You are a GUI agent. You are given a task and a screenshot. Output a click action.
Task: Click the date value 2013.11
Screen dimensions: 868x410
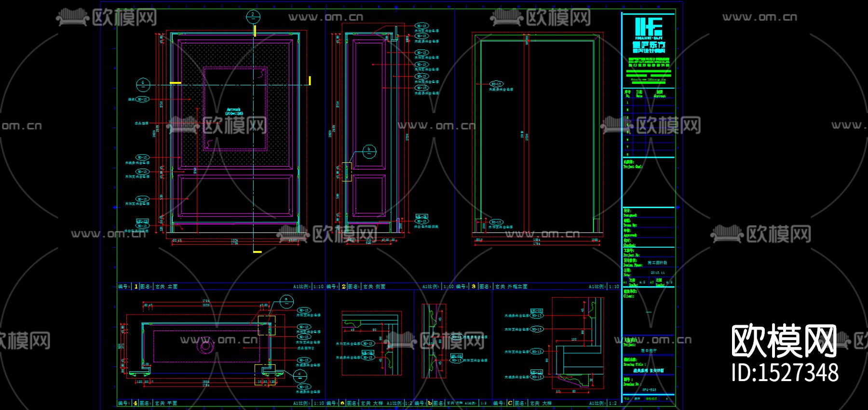[658, 273]
